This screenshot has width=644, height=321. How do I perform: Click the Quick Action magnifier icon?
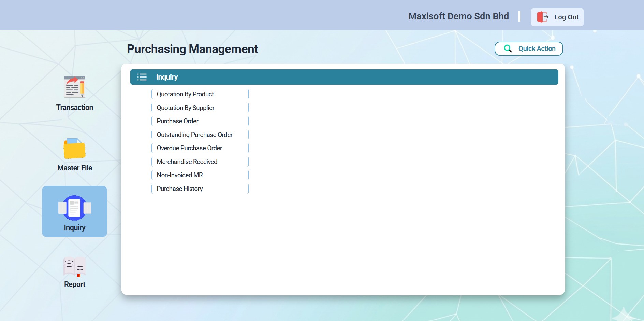click(508, 48)
